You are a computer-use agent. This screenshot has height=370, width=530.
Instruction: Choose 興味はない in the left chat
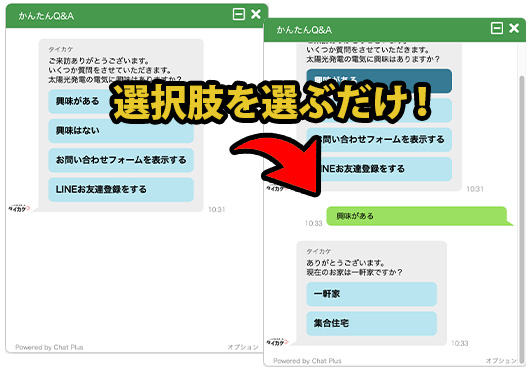coord(121,131)
